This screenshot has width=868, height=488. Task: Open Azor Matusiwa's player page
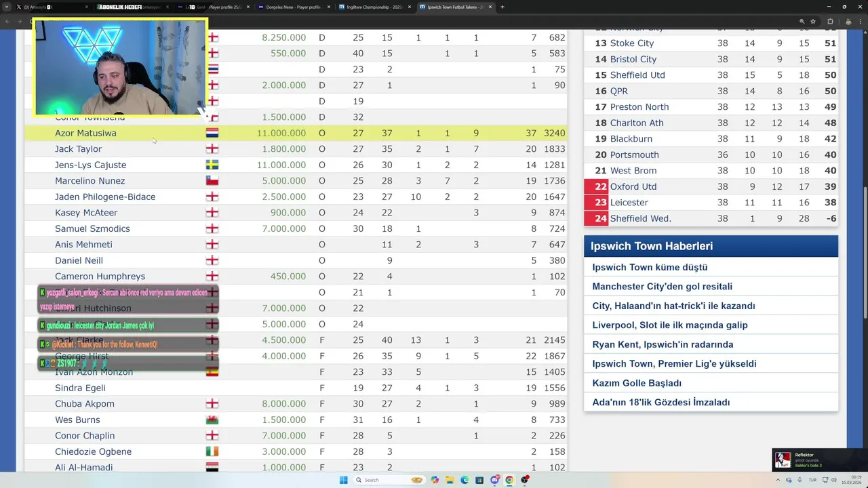pos(85,133)
